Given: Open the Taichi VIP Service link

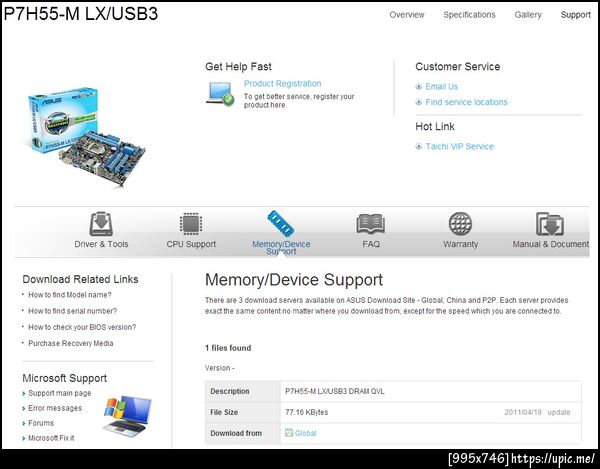Looking at the screenshot, I should click(460, 147).
